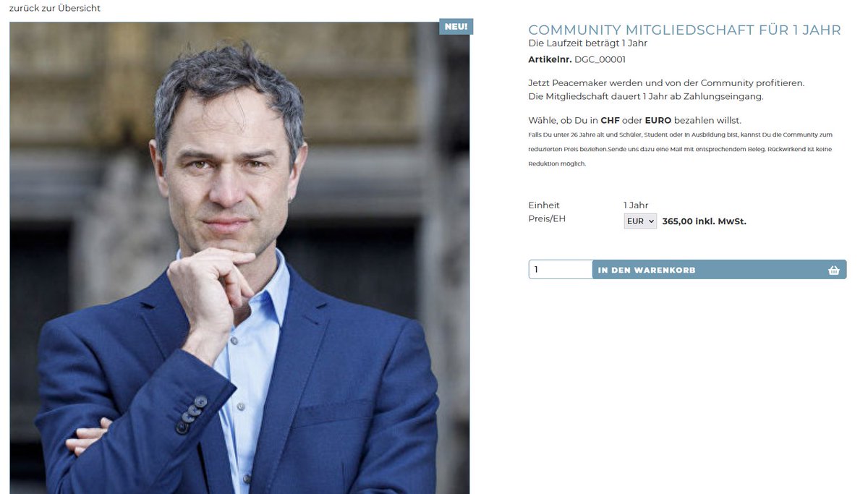The image size is (868, 494).
Task: Click the NEU! badge on the photo
Action: (x=456, y=27)
